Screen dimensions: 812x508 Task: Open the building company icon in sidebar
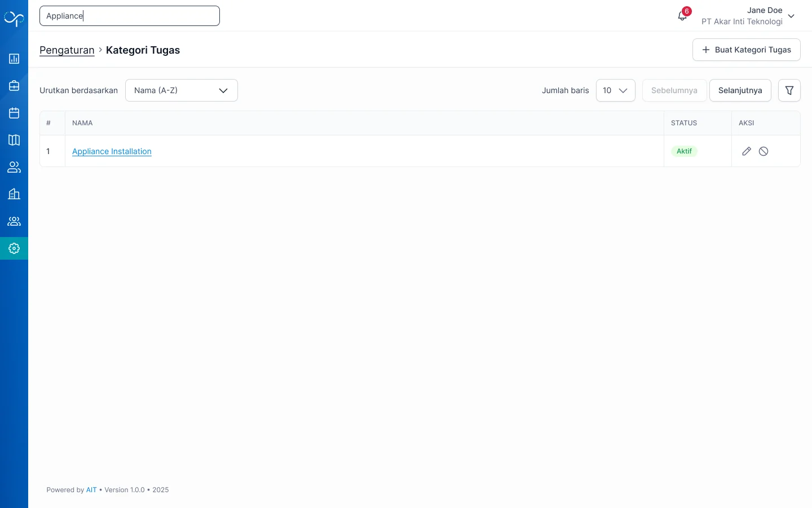pyautogui.click(x=14, y=194)
